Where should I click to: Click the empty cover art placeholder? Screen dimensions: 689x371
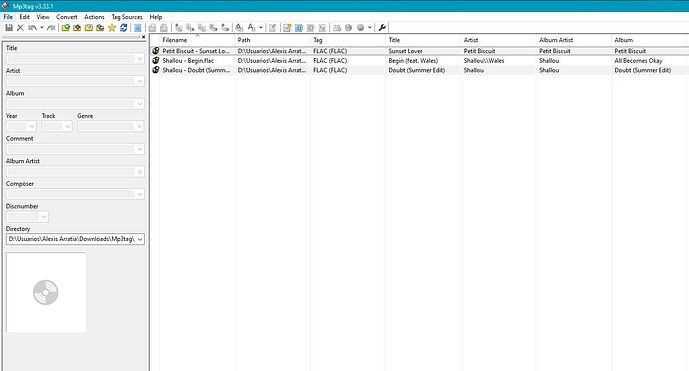tap(46, 292)
